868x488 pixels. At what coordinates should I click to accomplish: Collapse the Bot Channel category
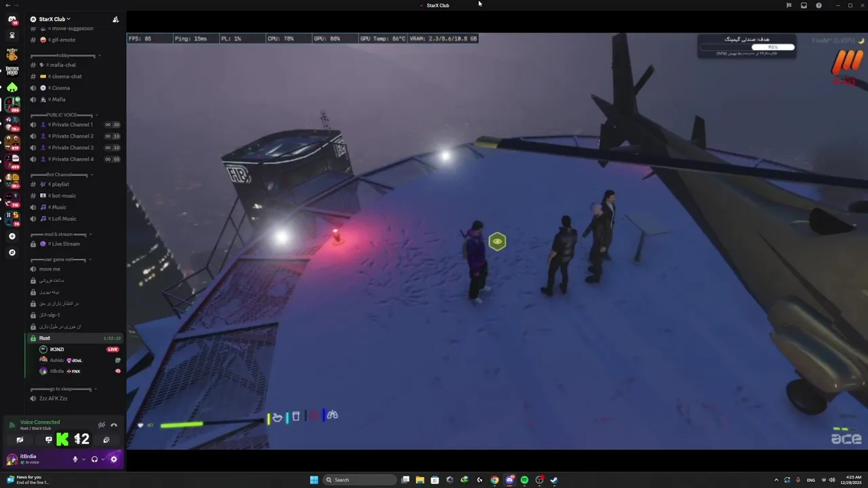(x=62, y=175)
